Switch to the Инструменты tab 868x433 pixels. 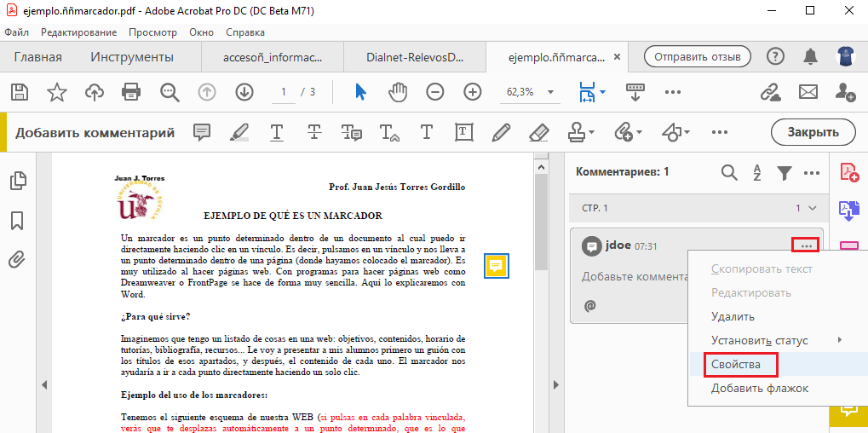[x=132, y=57]
